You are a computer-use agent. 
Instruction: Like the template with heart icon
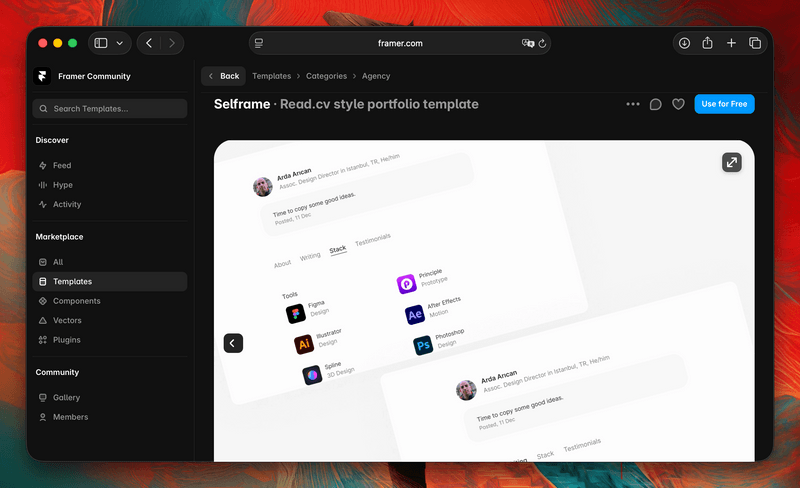pos(678,104)
